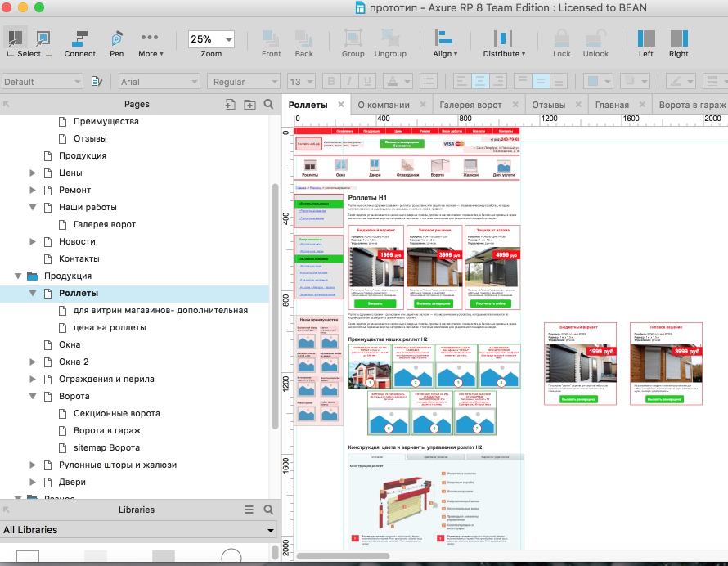Screen dimensions: 728x566
Task: Open the Default widget style dropdown
Action: pos(43,82)
